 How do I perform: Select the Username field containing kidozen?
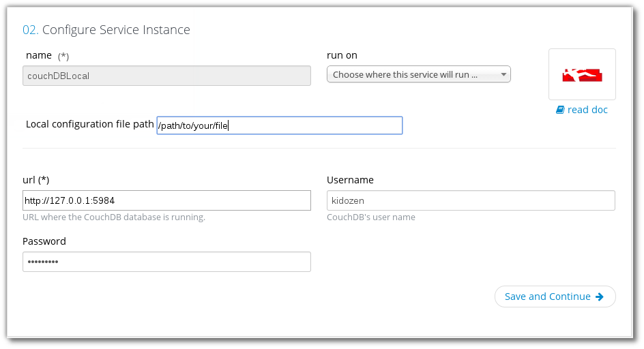(x=471, y=200)
